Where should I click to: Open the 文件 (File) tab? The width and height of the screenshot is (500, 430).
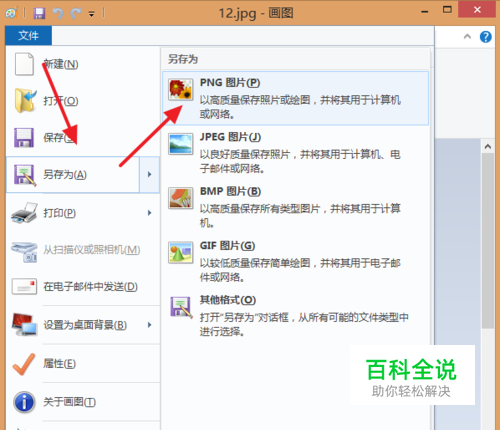click(x=28, y=35)
